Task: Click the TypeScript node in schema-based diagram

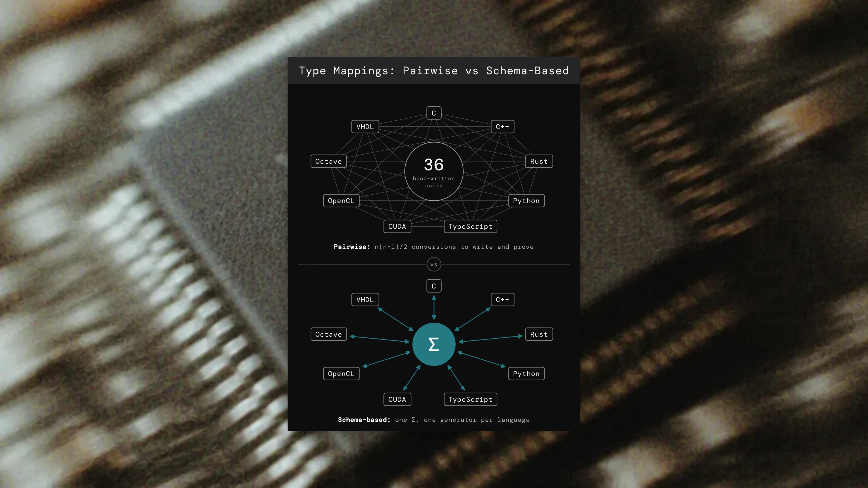Action: 470,399
